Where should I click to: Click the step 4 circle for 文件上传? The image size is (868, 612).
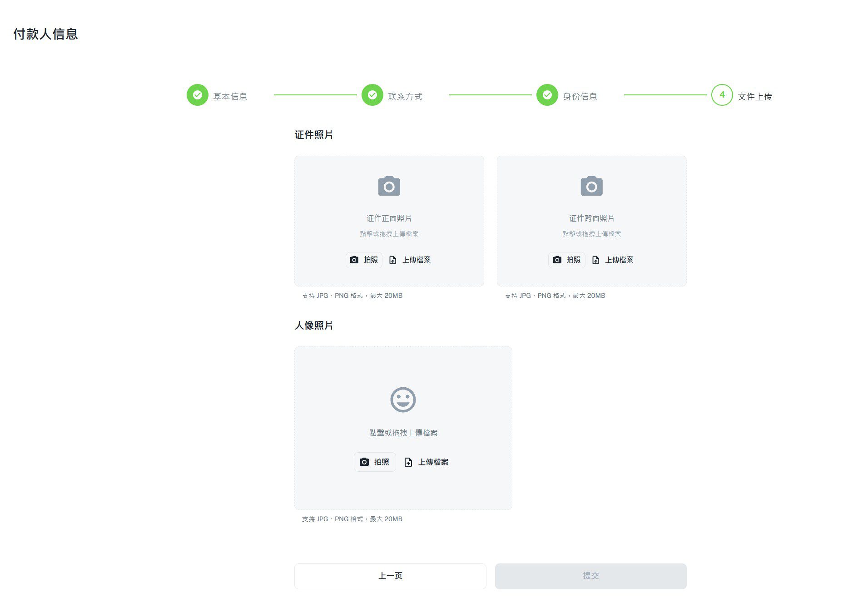pos(722,95)
